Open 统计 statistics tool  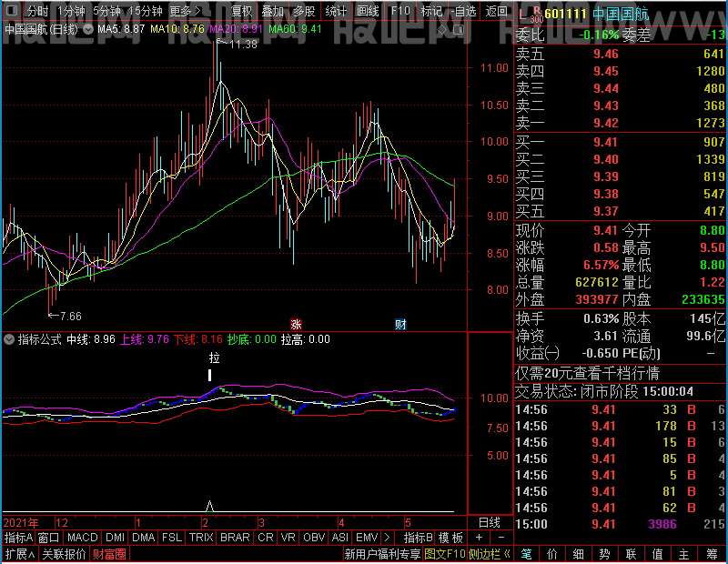click(336, 11)
